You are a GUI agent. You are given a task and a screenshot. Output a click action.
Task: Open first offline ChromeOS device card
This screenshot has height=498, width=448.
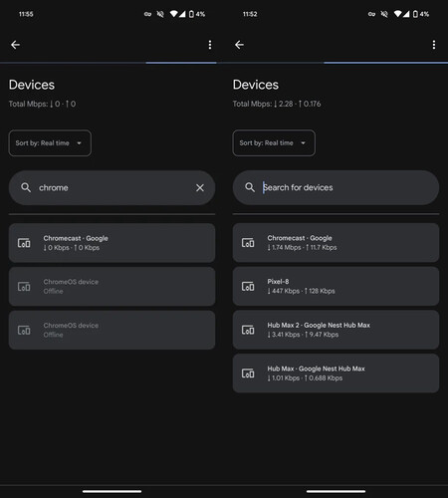tap(112, 287)
